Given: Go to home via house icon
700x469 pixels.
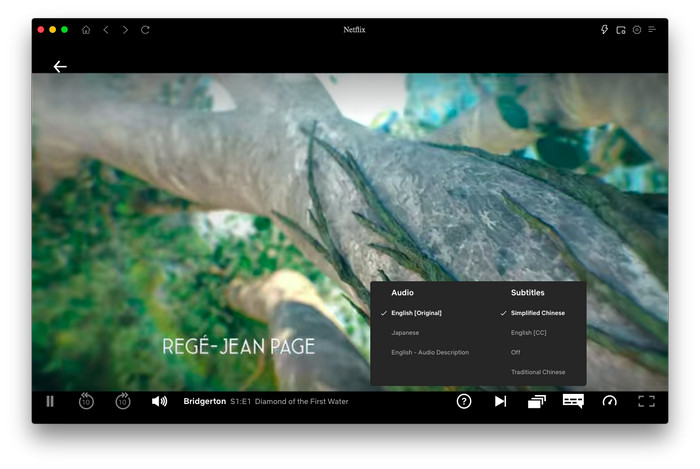Looking at the screenshot, I should click(x=86, y=29).
